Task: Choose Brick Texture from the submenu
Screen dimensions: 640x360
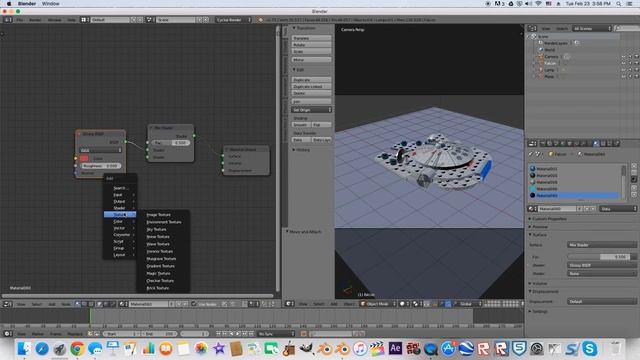Action: [158, 288]
